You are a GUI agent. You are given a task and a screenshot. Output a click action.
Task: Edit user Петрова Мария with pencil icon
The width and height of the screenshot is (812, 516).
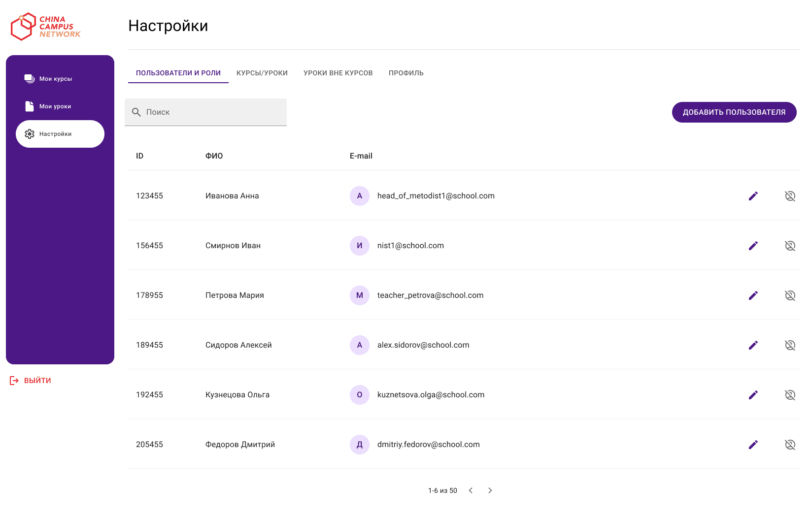tap(753, 295)
